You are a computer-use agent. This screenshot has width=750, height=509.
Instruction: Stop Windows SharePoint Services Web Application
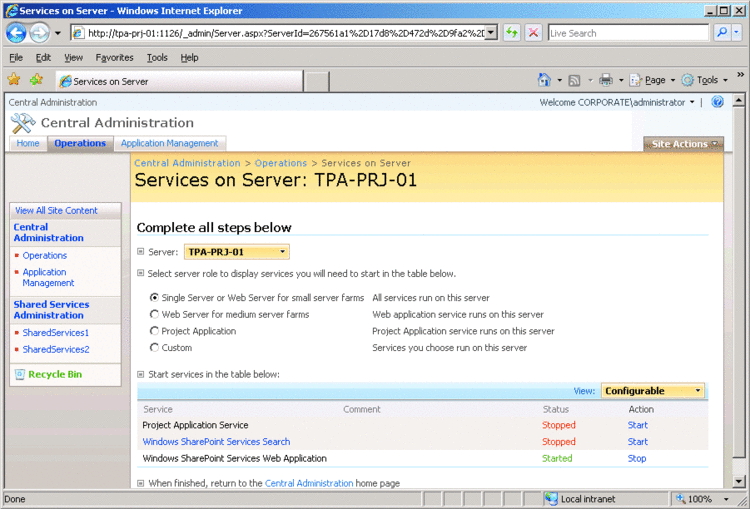tap(637, 458)
